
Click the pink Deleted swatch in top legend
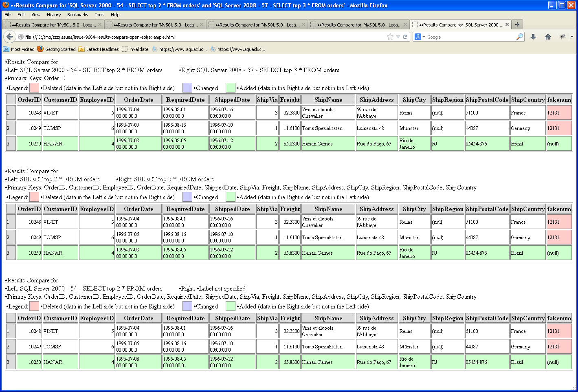click(x=34, y=88)
